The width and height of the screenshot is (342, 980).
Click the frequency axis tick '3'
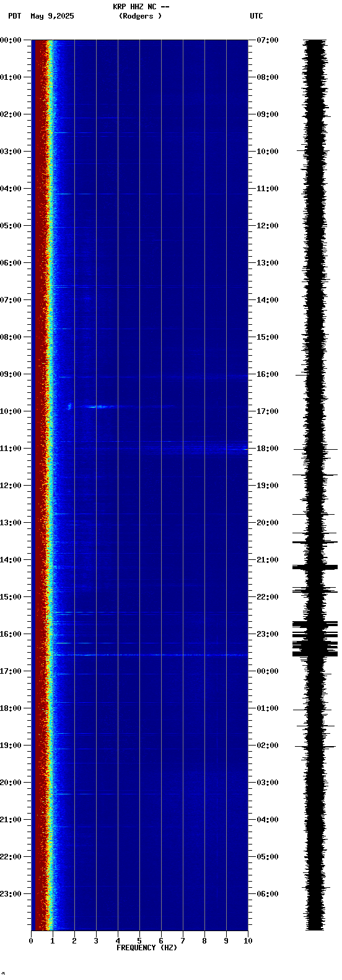click(x=96, y=941)
